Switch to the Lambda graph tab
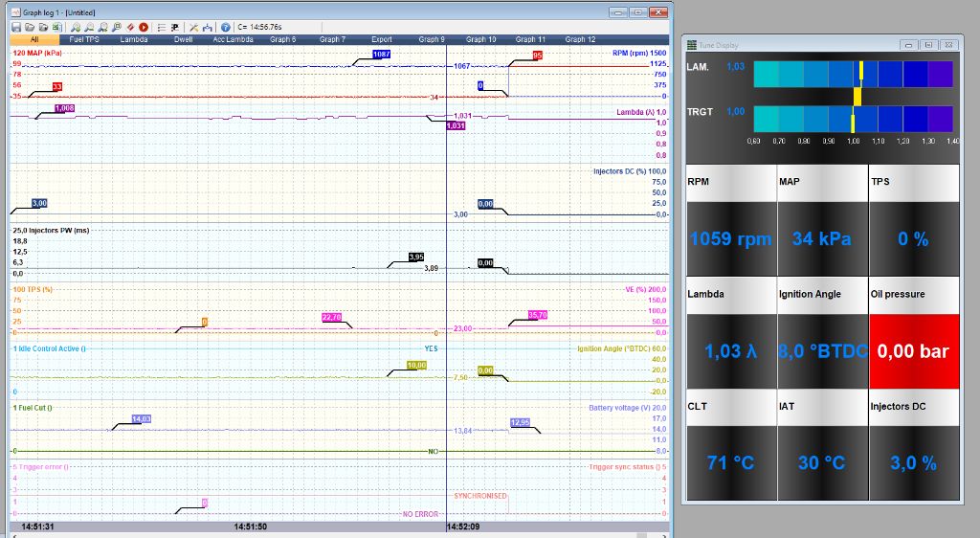Viewport: 980px width, 538px height. pos(134,39)
